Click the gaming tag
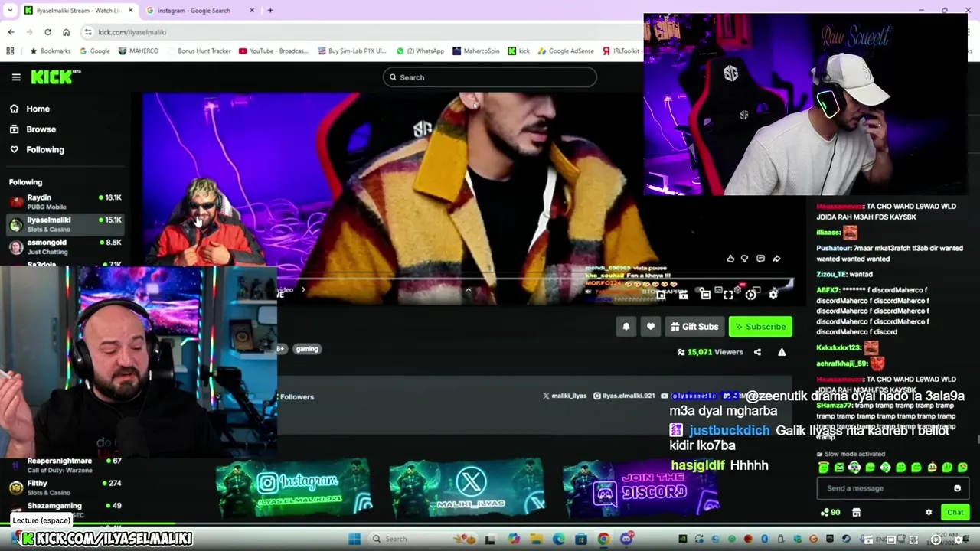This screenshot has height=551, width=980. tap(307, 349)
